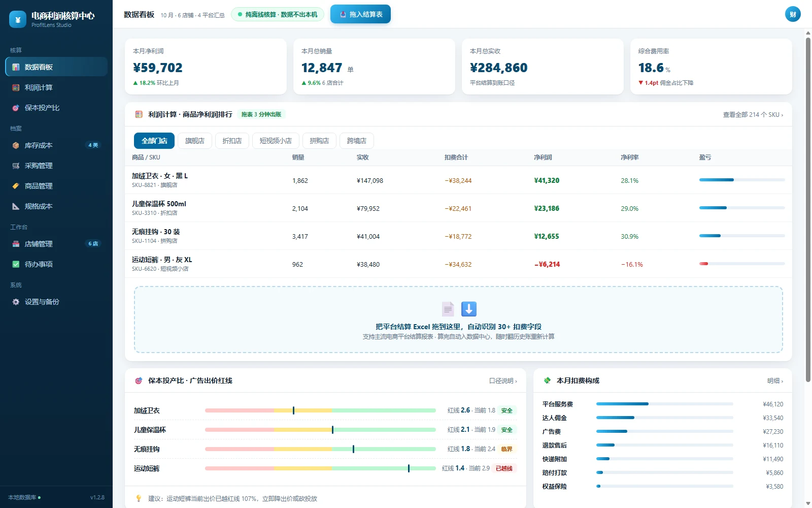Select the 全部门店 tab
812x508 pixels.
(x=154, y=141)
